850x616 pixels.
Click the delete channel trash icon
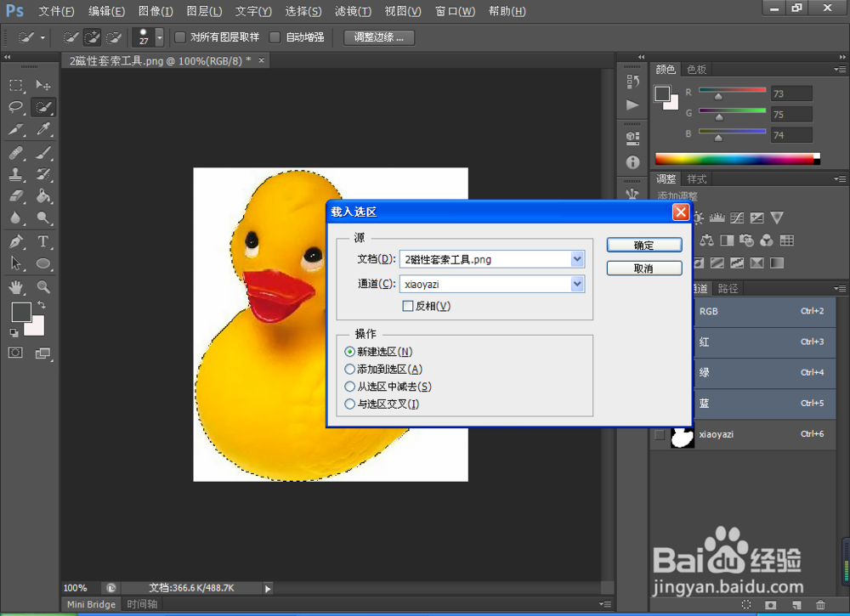click(821, 604)
